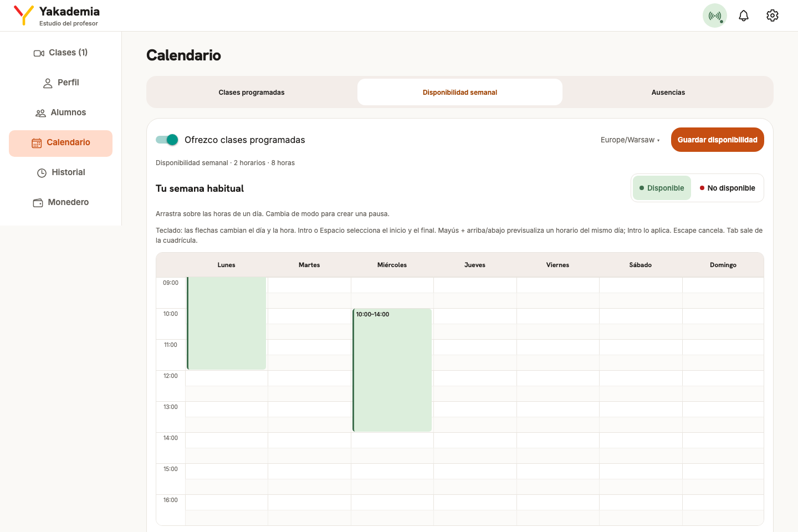Click the Lunes column header
Image resolution: width=798 pixels, height=532 pixels.
pyautogui.click(x=227, y=265)
